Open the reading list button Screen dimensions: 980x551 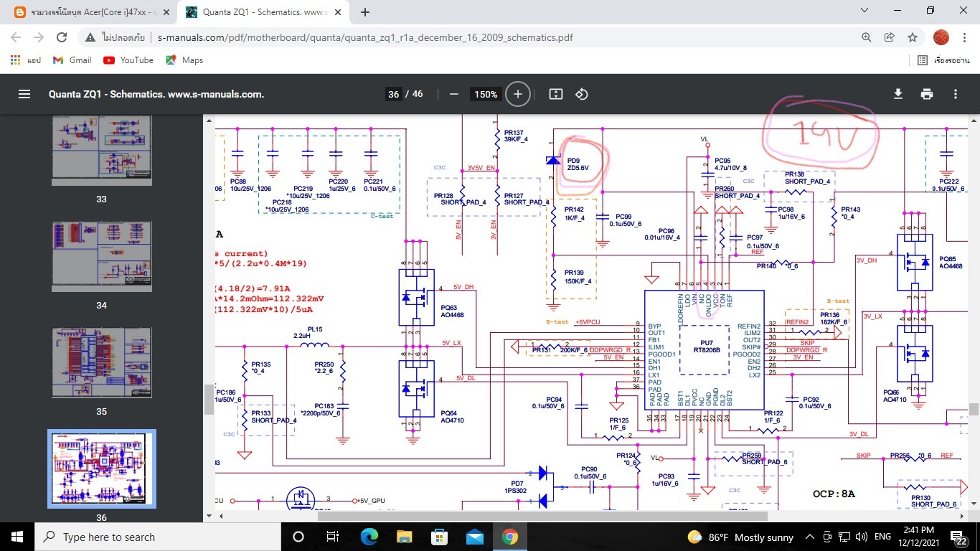pyautogui.click(x=943, y=60)
